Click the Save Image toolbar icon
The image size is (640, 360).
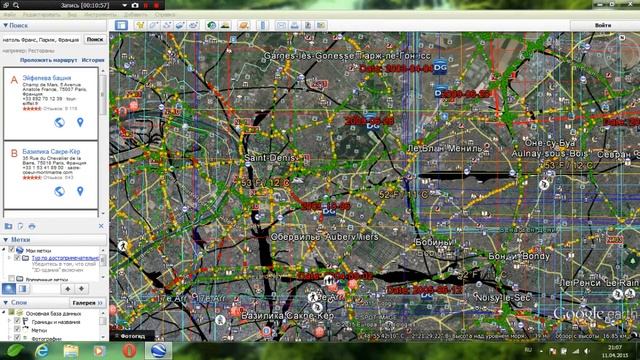tap(308, 25)
